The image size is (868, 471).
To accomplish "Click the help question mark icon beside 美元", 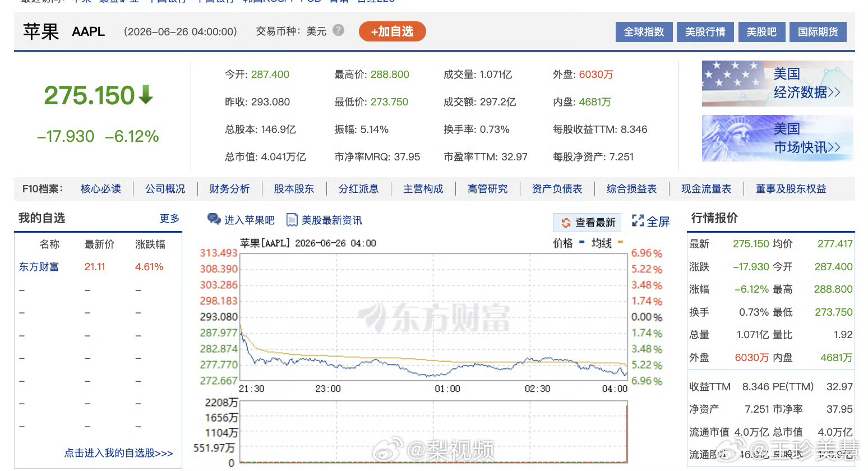I will click(338, 30).
